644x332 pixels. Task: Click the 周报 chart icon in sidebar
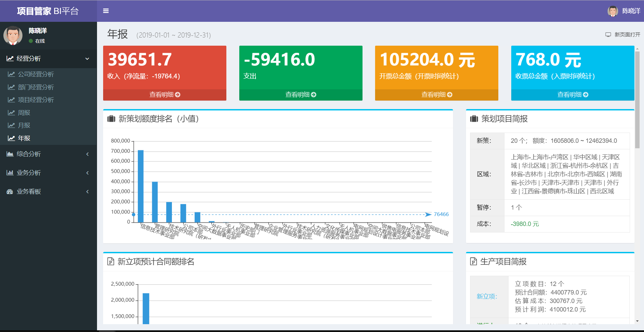click(x=11, y=113)
